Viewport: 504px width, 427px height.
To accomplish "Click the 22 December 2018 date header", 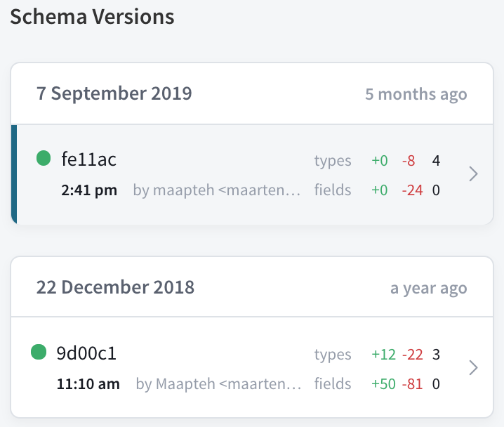I will click(116, 287).
